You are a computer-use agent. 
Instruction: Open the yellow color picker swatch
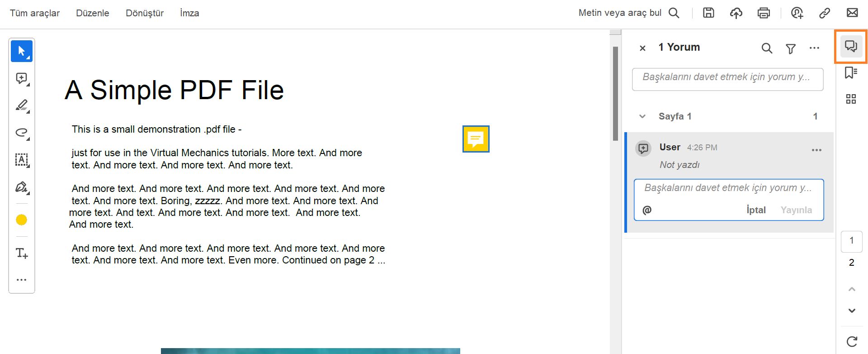tap(22, 220)
